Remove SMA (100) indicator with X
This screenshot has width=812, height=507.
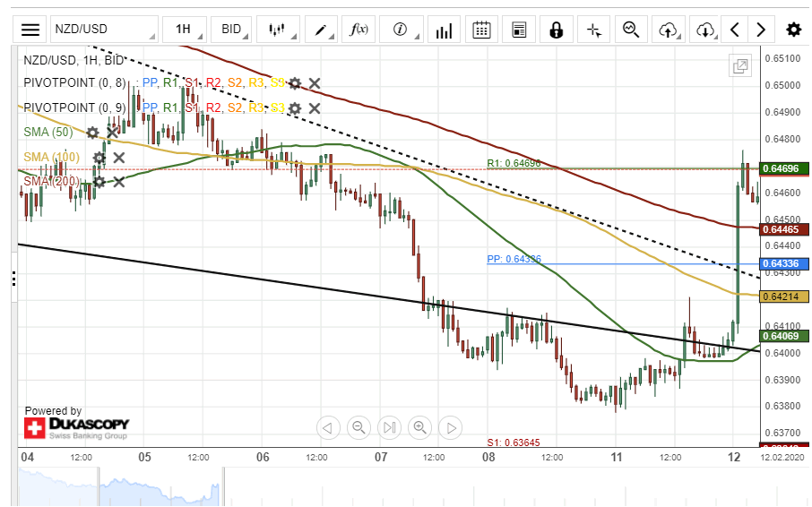point(119,158)
